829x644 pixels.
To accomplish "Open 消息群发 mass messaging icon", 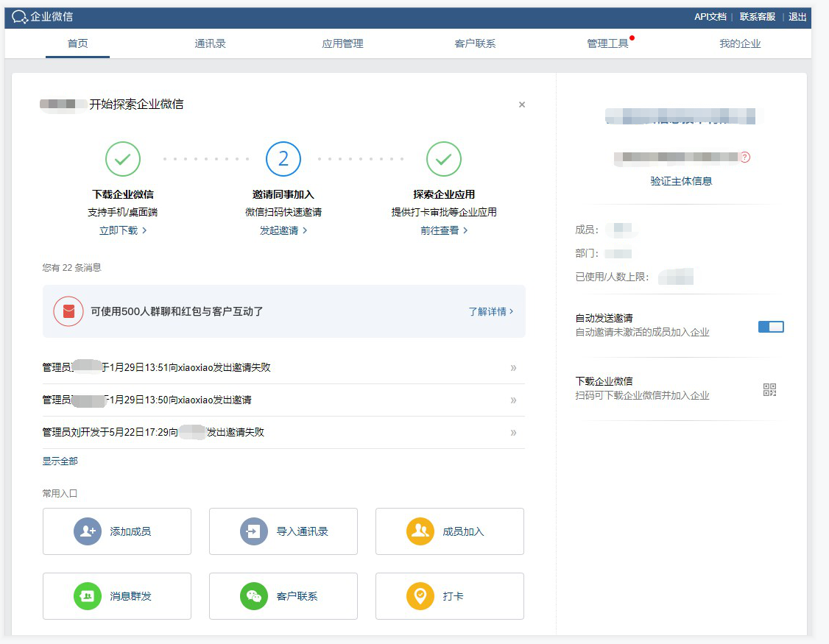I will (88, 596).
